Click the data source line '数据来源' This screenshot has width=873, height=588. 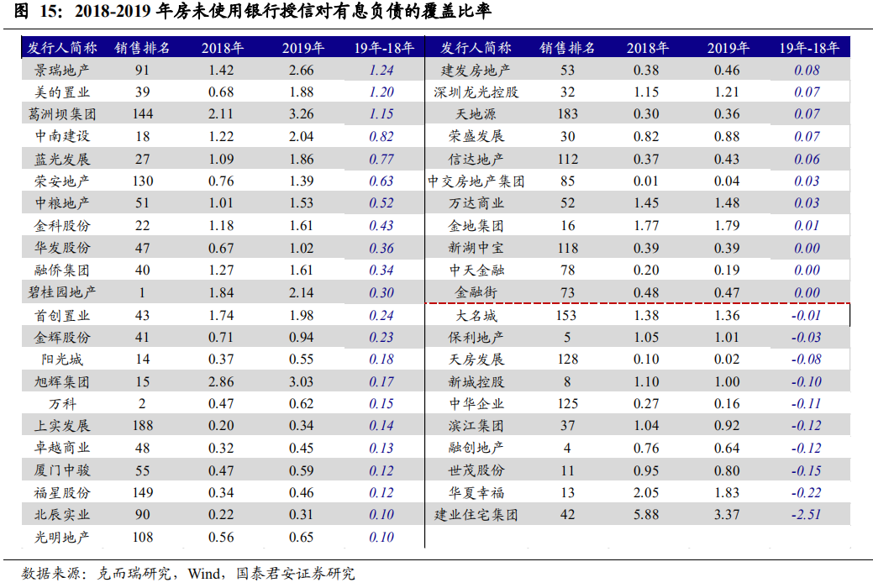[x=188, y=573]
